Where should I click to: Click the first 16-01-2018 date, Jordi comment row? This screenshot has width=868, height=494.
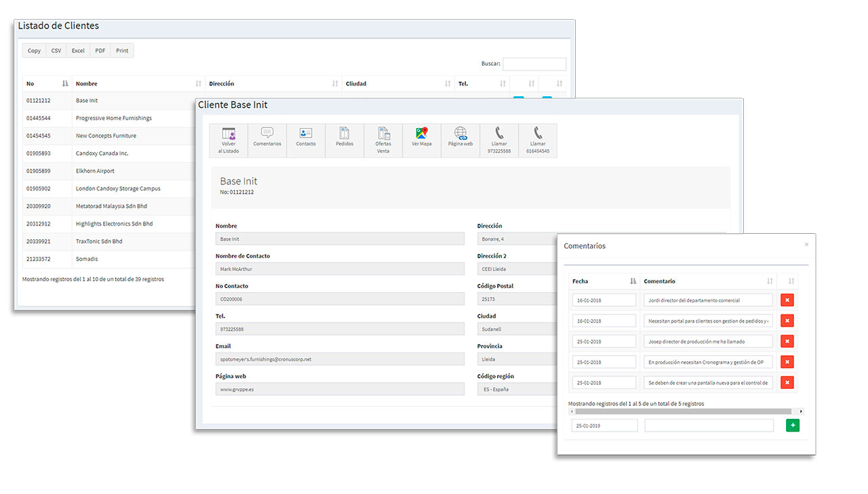[x=604, y=300]
